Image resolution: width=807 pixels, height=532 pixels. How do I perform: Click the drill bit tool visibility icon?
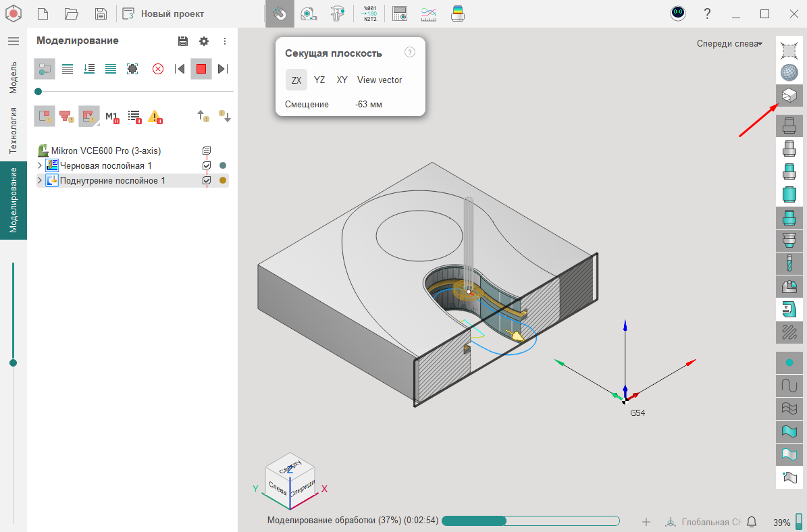click(x=789, y=263)
